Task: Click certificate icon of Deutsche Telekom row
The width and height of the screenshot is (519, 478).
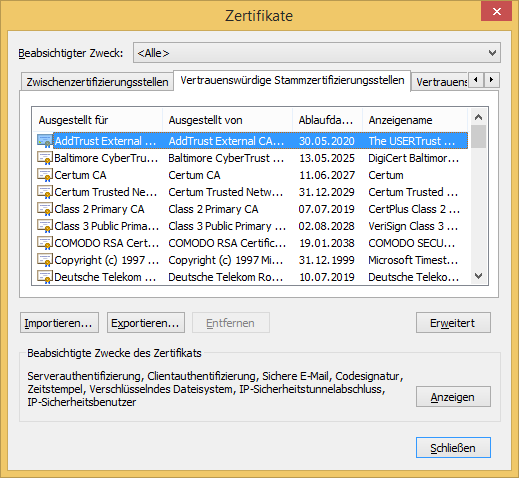Action: click(45, 277)
